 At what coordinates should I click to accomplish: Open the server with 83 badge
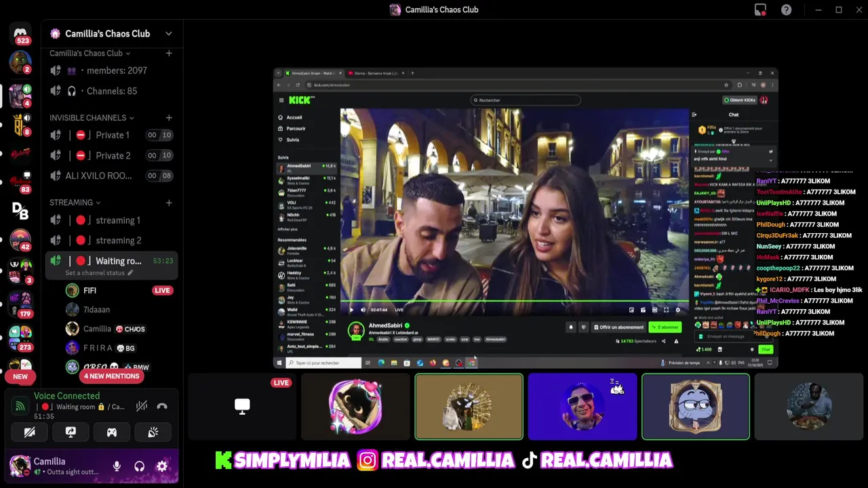coord(20,182)
